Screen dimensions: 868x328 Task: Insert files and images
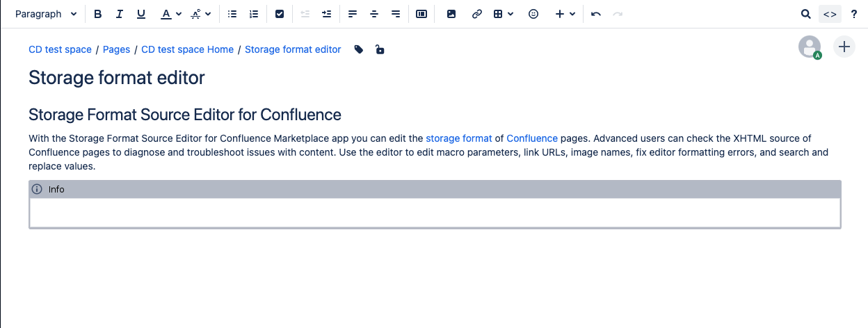(451, 14)
